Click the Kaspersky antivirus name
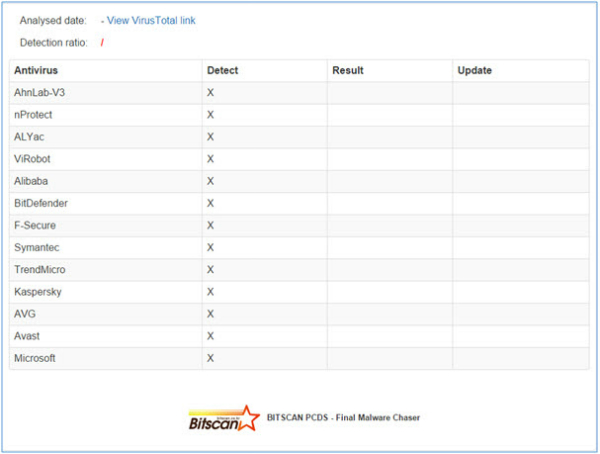The image size is (600, 454). (x=38, y=292)
